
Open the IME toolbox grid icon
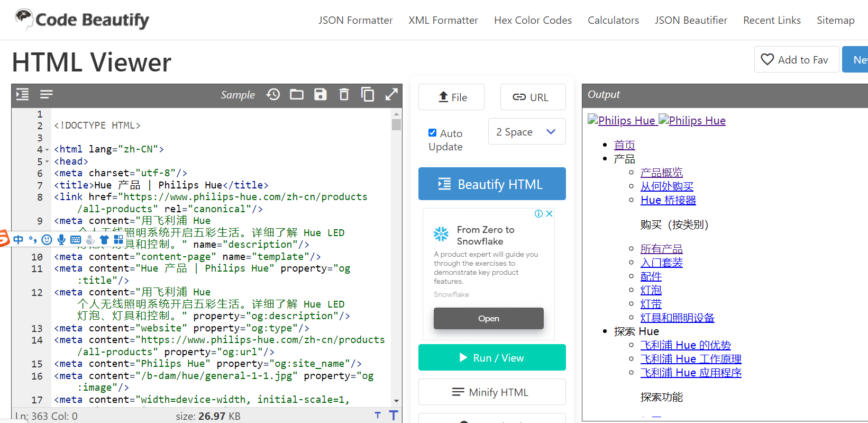click(x=118, y=240)
